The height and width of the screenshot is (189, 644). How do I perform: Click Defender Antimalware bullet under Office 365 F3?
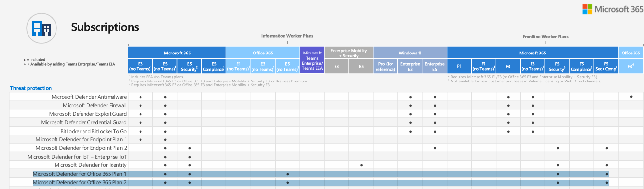pyautogui.click(x=631, y=97)
